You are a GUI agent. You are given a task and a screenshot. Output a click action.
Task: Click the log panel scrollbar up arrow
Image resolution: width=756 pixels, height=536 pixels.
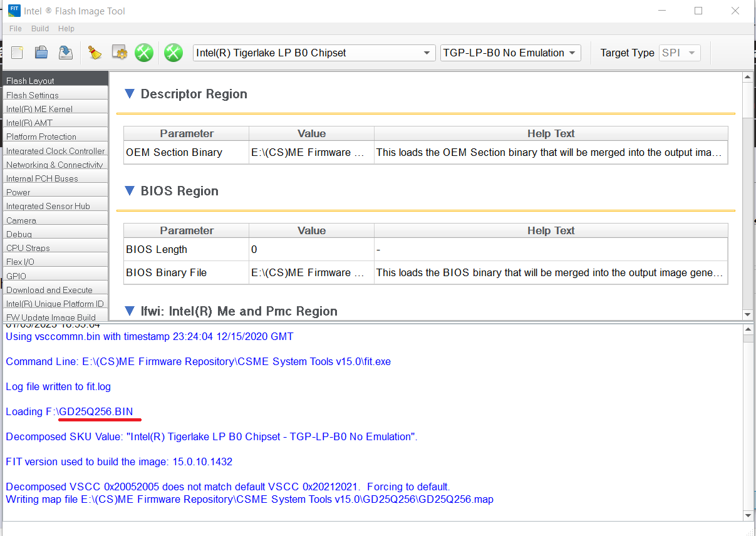pyautogui.click(x=747, y=329)
